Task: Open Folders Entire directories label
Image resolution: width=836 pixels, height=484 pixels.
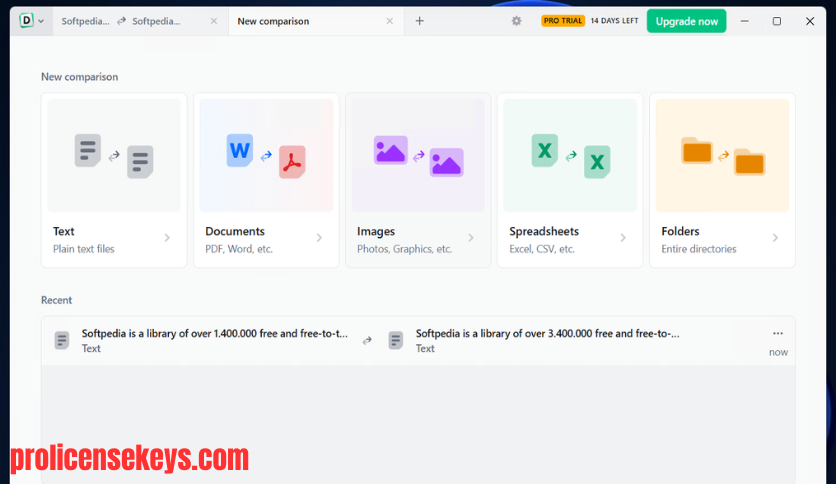Action: click(698, 239)
